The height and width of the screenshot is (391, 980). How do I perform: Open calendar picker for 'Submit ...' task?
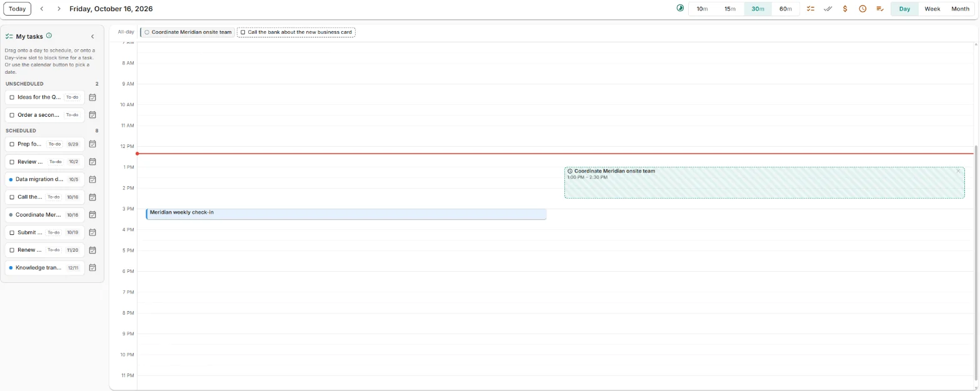click(92, 232)
